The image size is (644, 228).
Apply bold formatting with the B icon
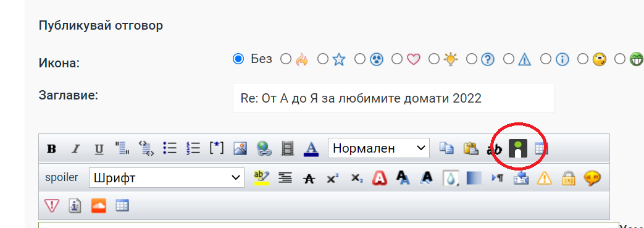pos(51,148)
